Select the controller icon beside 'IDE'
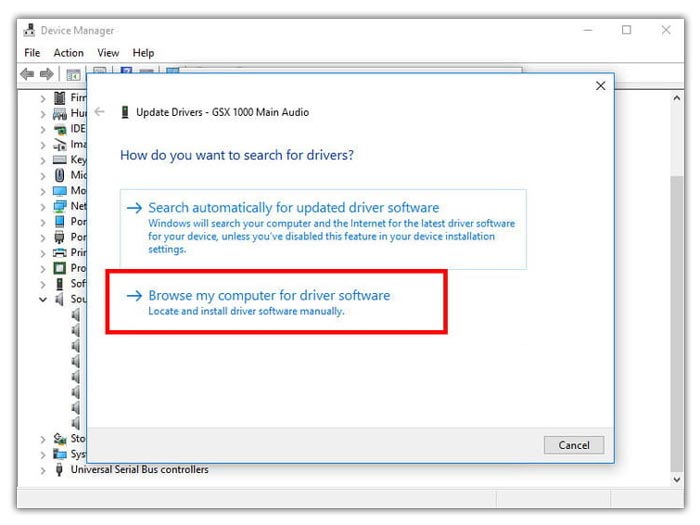700x525 pixels. tap(59, 129)
